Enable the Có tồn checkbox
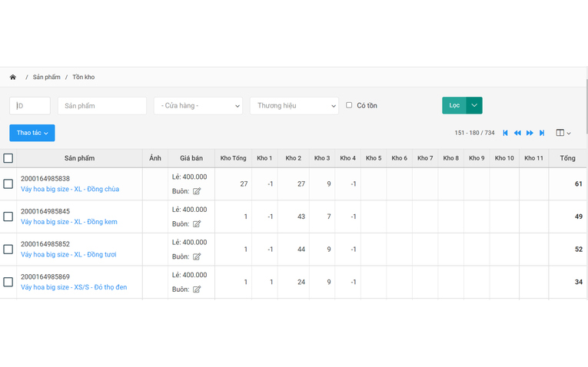The height and width of the screenshot is (367, 588). 349,105
